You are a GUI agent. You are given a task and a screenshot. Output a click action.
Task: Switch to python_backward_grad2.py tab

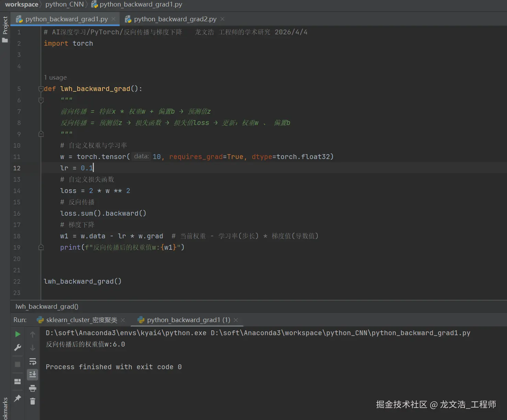(175, 19)
